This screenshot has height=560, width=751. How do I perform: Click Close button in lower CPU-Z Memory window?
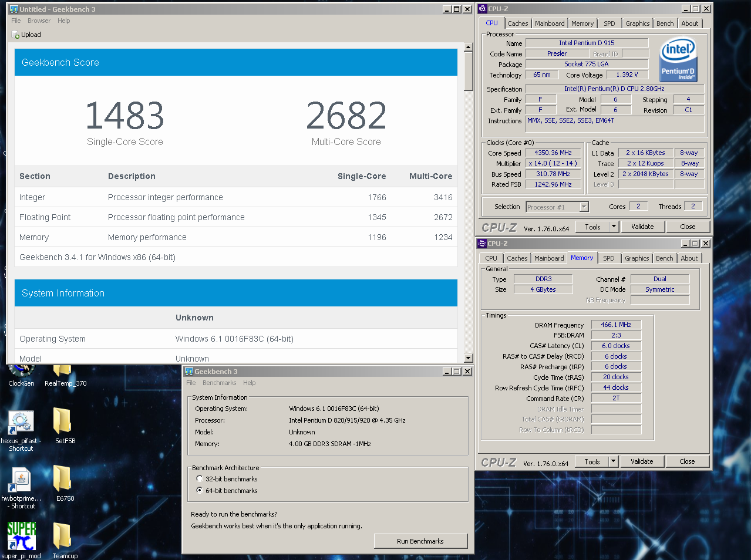point(687,461)
